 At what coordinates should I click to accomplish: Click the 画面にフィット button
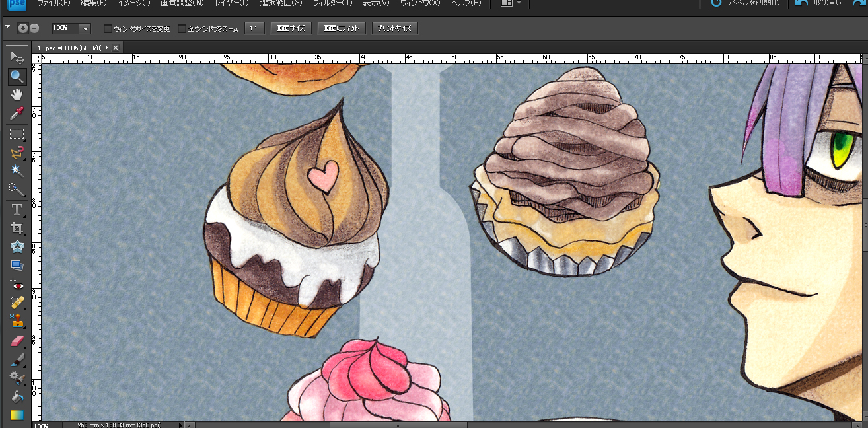(342, 28)
